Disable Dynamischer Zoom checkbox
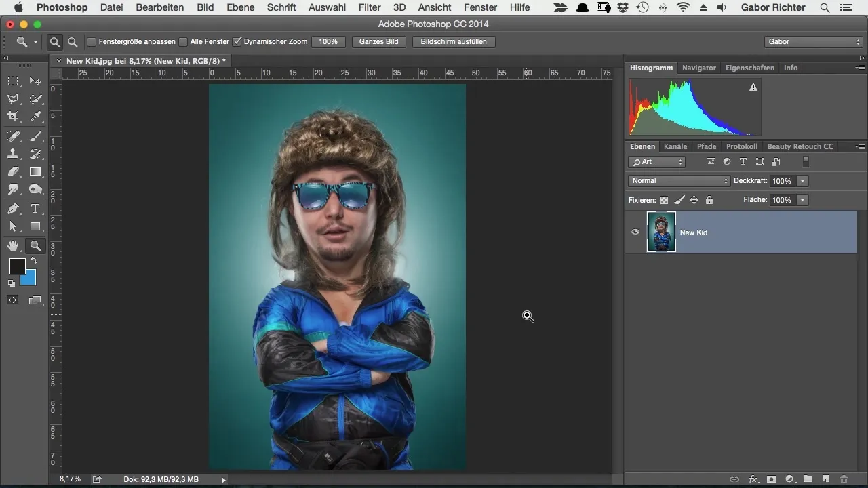Viewport: 868px width, 488px height. pyautogui.click(x=237, y=41)
